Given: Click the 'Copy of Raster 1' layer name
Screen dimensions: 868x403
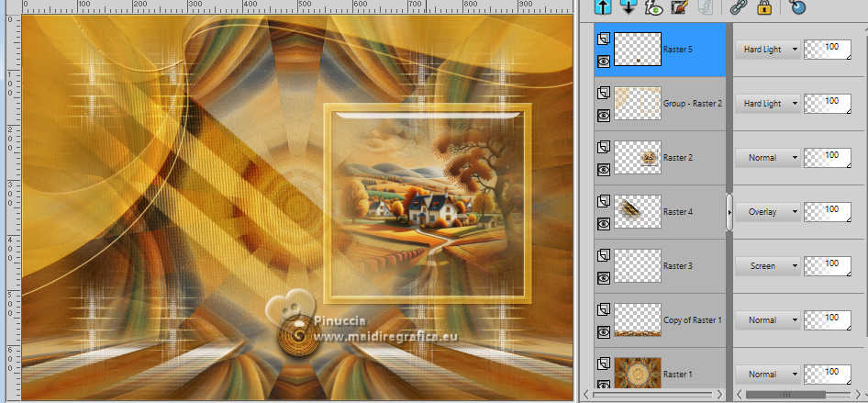Looking at the screenshot, I should 692,320.
